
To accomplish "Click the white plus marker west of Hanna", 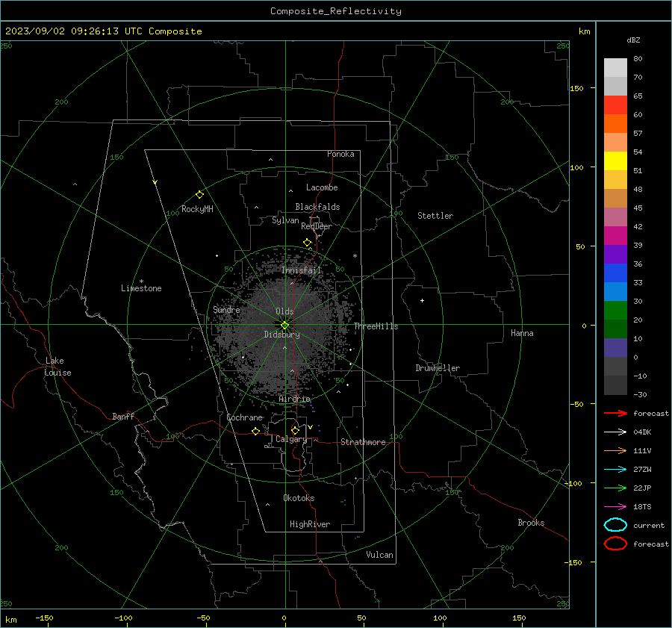I will coord(422,300).
